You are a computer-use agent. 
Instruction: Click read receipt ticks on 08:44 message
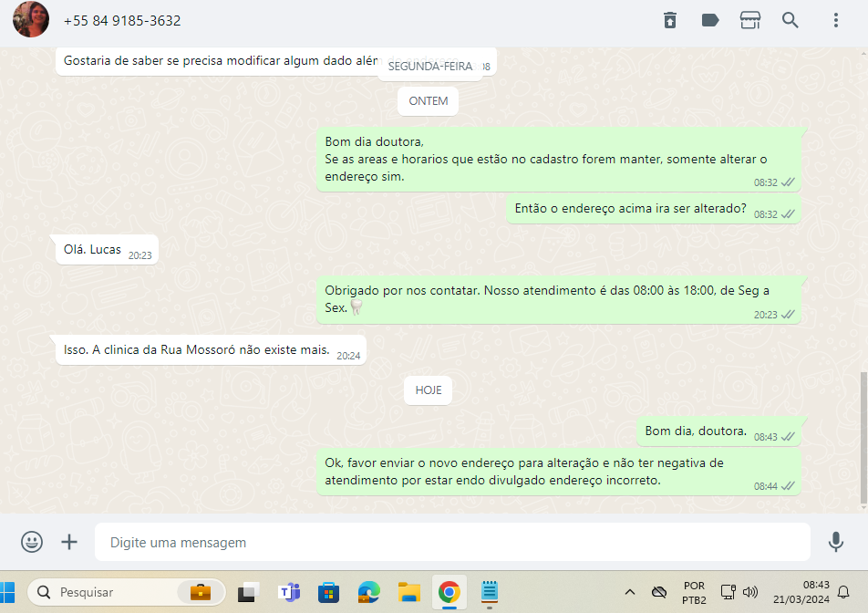pos(788,486)
